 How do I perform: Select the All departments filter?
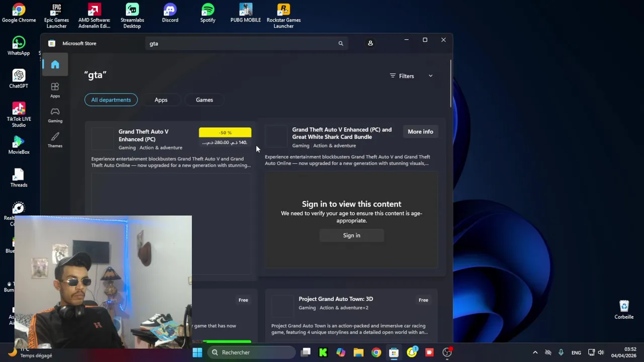click(111, 100)
